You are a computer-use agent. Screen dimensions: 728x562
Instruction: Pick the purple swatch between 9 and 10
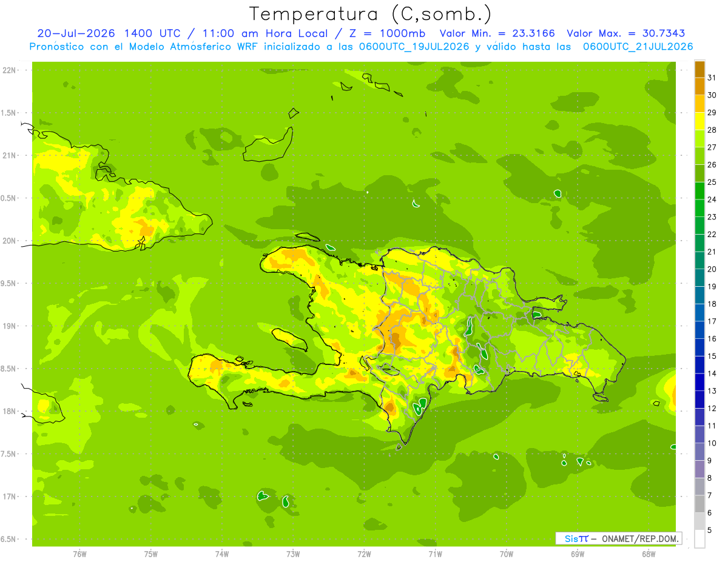point(699,452)
